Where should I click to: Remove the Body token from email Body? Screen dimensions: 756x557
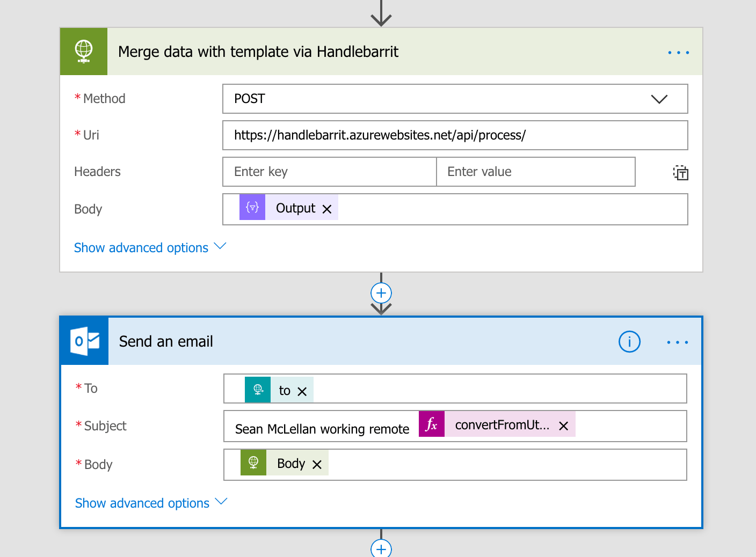[317, 463]
